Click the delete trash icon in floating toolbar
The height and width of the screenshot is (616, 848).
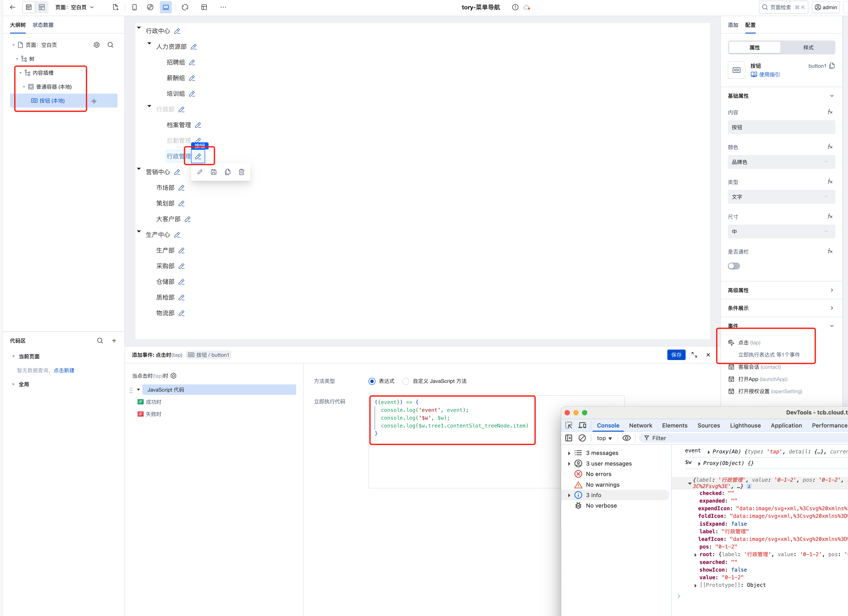pyautogui.click(x=242, y=172)
